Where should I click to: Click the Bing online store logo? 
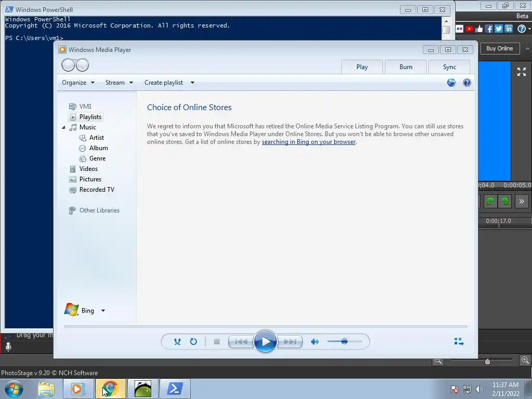pos(72,310)
